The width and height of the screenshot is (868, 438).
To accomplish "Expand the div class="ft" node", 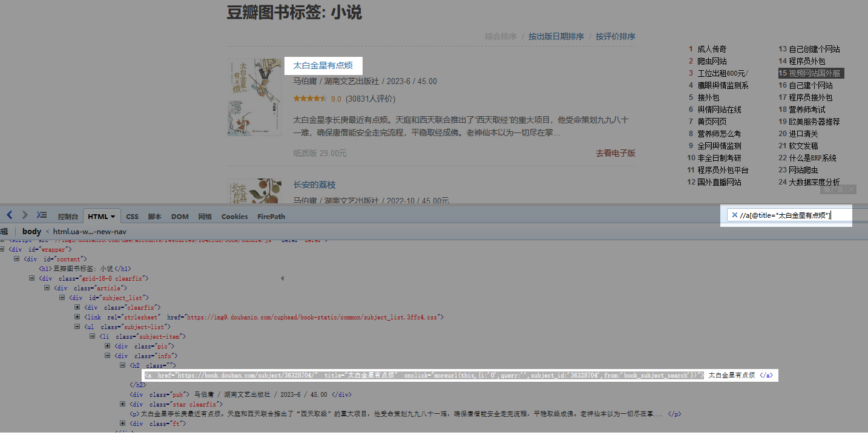I will tap(123, 423).
